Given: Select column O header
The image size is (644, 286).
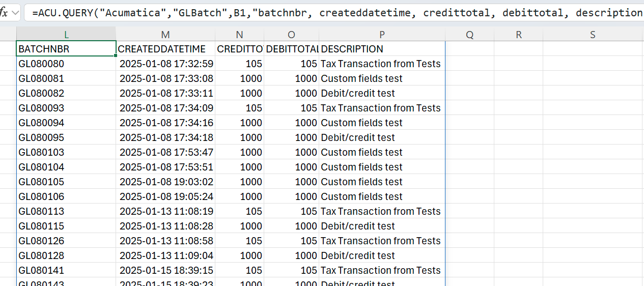Looking at the screenshot, I should tap(291, 35).
